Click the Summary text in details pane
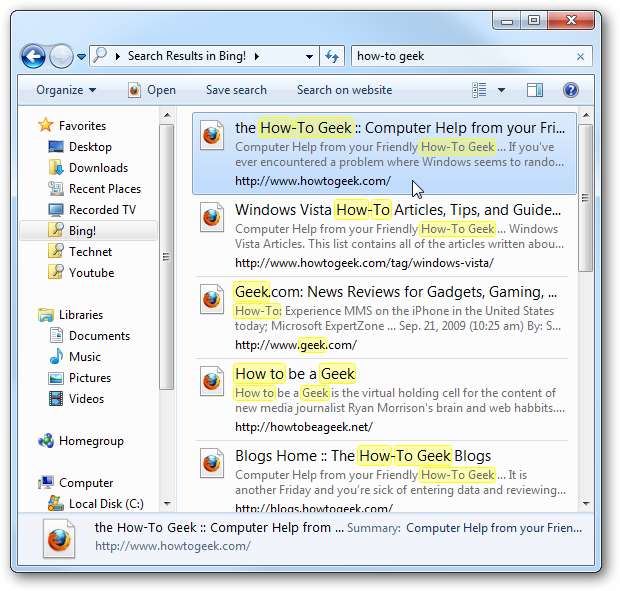620x591 pixels. (x=494, y=528)
